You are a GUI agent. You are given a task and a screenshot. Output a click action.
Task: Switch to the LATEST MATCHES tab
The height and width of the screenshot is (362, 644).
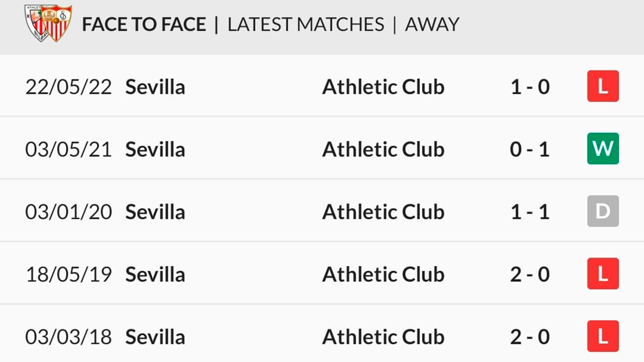(306, 24)
